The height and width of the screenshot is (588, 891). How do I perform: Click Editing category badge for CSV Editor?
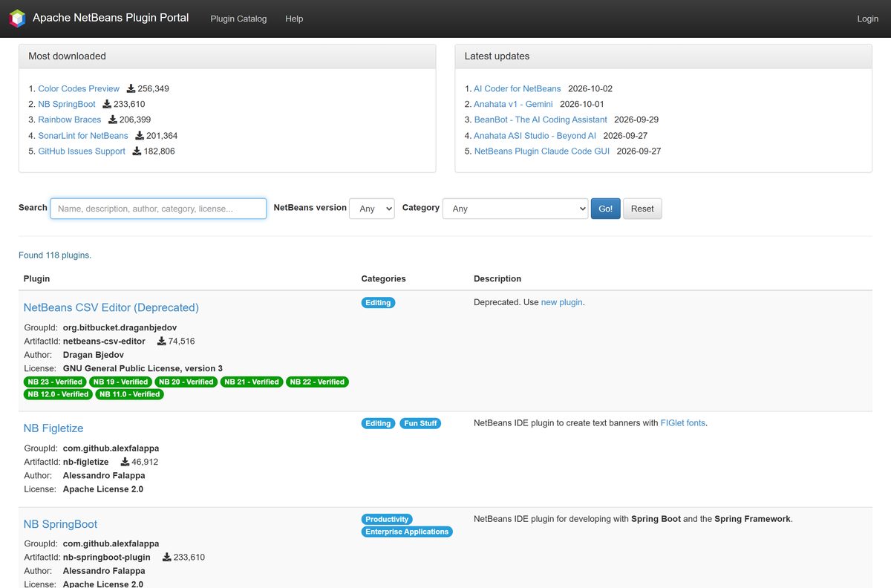click(x=378, y=303)
